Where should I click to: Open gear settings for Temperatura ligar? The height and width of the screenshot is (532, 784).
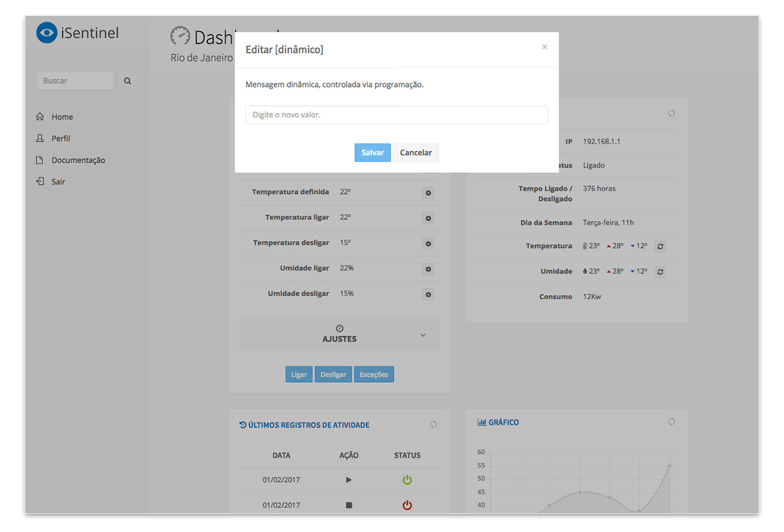[428, 218]
